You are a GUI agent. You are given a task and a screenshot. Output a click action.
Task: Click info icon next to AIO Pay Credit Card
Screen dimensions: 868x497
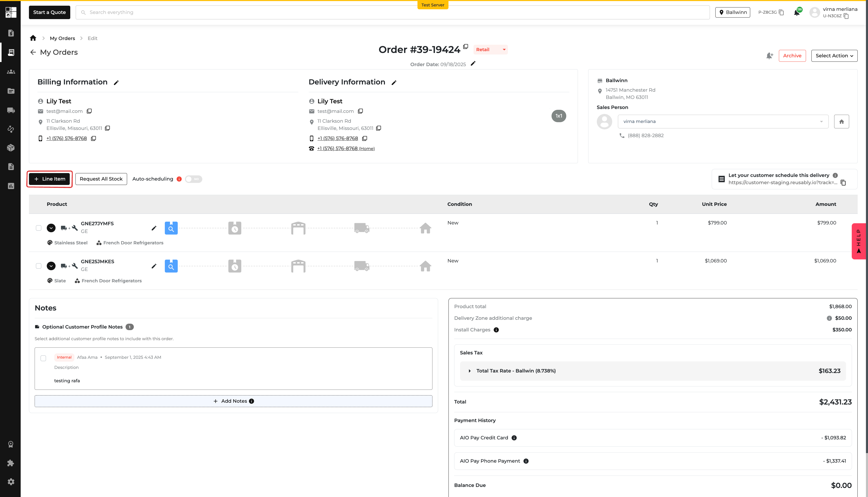click(514, 438)
